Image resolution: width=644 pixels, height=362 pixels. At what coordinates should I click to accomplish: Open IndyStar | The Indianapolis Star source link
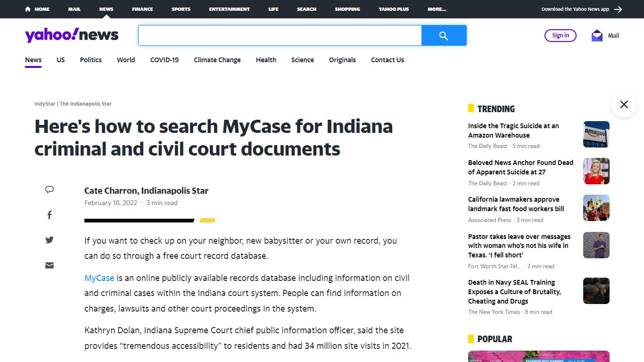pos(73,104)
